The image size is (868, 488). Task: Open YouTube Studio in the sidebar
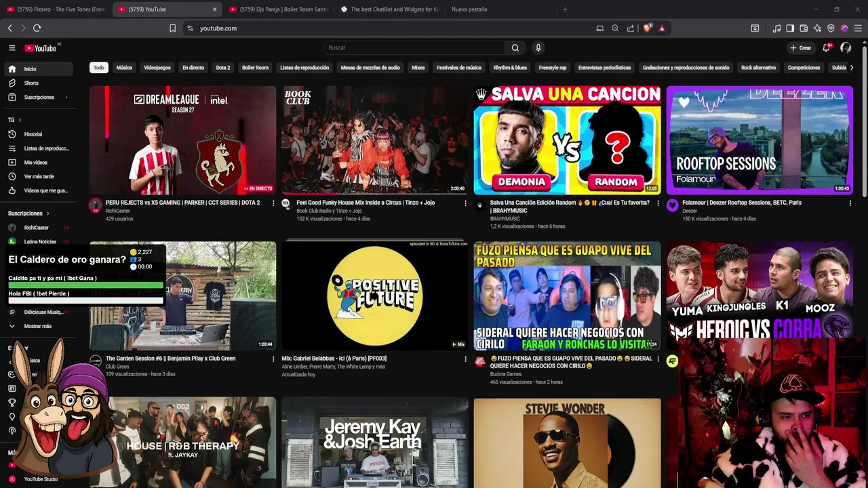[39, 479]
